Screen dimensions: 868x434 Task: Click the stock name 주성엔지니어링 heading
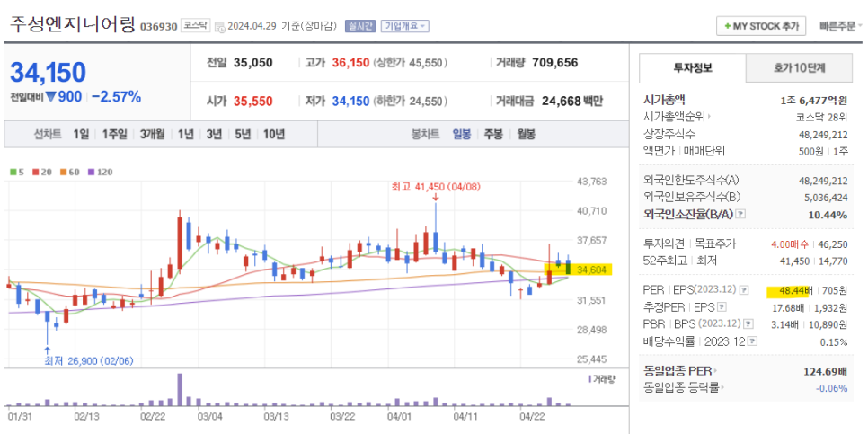72,25
